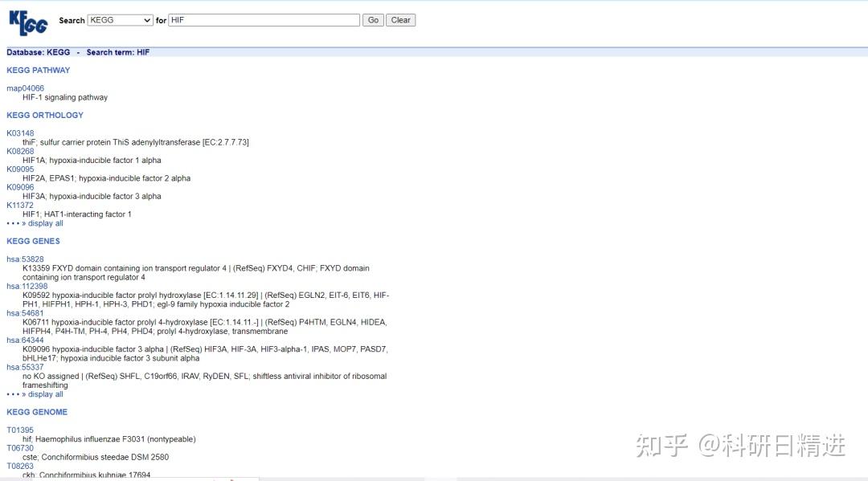
Task: Open orthology entry K09096
Action: pyautogui.click(x=20, y=187)
